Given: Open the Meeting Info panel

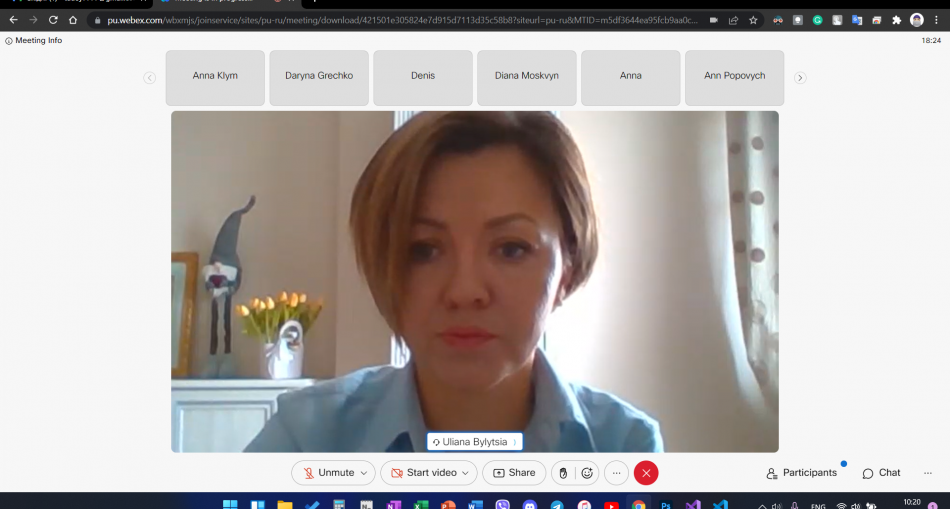Looking at the screenshot, I should (34, 41).
